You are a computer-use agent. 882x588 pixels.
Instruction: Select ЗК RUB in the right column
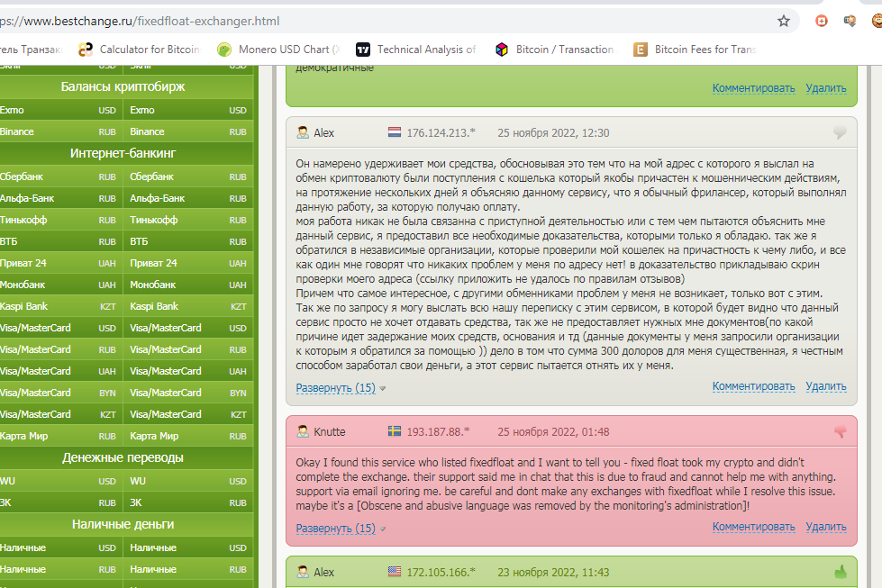(188, 502)
